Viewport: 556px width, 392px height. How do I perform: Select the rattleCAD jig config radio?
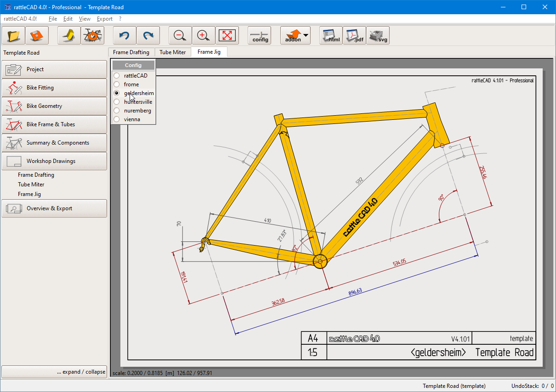pos(117,76)
